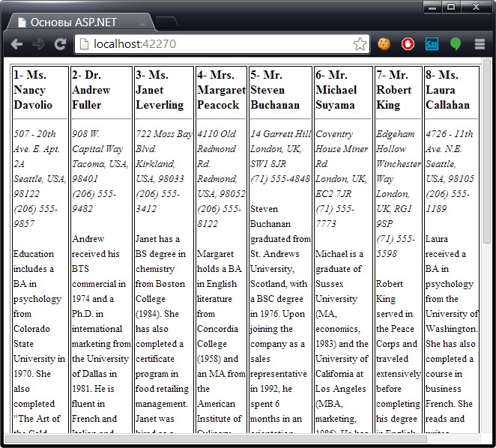Open the green balloon extension icon
496x448 pixels.
pos(456,44)
